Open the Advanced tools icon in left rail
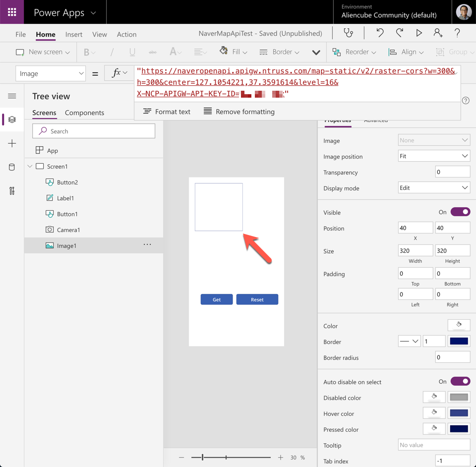This screenshot has width=476, height=467. pyautogui.click(x=12, y=191)
